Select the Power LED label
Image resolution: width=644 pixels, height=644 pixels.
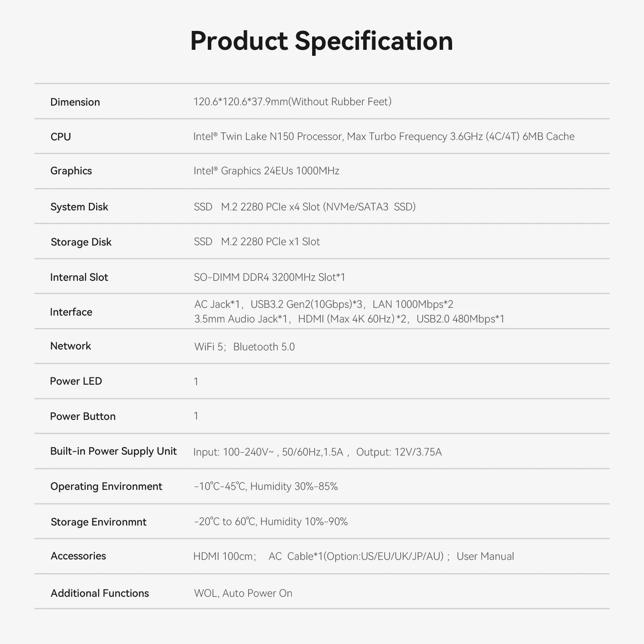tap(76, 381)
